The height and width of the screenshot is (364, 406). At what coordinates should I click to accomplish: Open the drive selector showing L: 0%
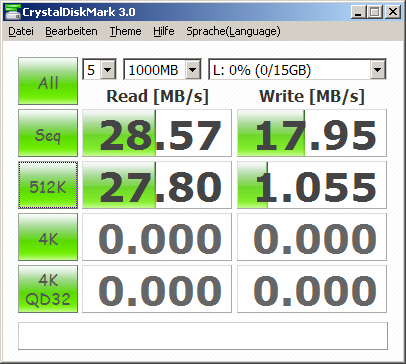297,69
